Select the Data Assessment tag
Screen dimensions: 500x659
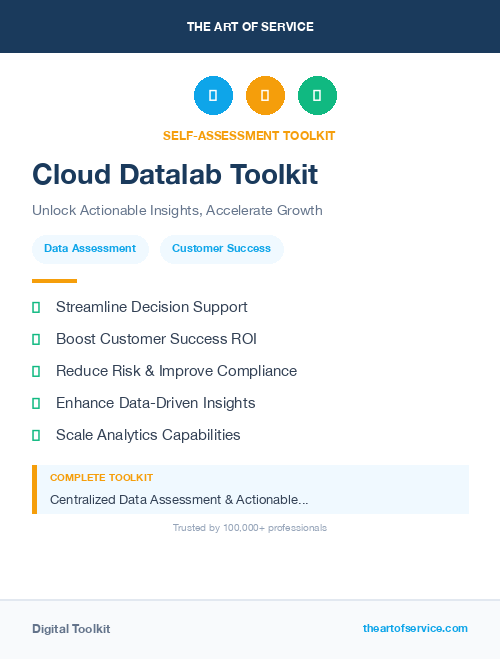click(90, 249)
